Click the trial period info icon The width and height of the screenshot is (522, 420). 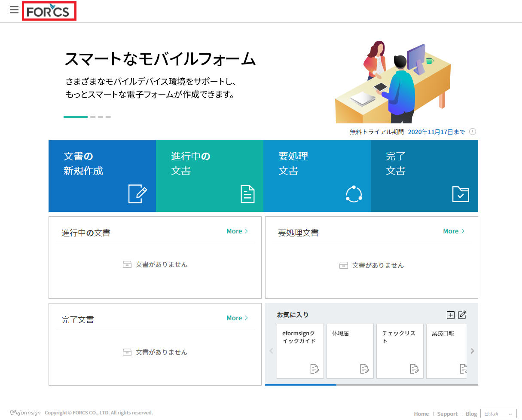473,132
